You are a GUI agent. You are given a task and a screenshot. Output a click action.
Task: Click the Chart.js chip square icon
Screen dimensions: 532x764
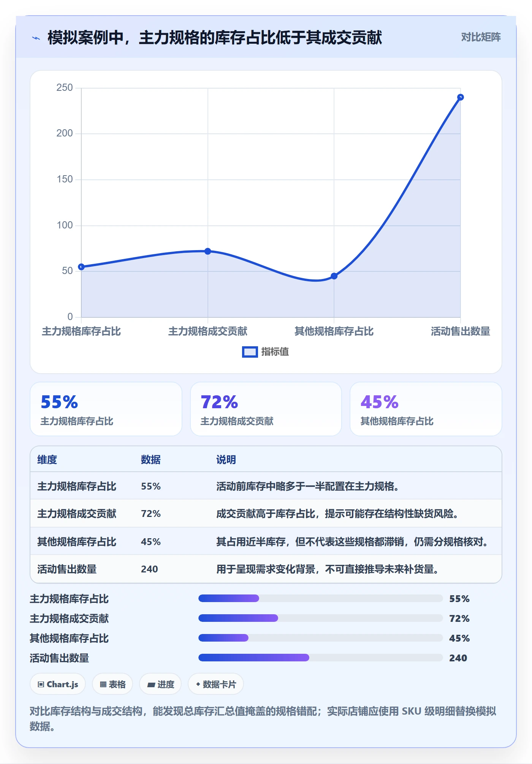[41, 685]
